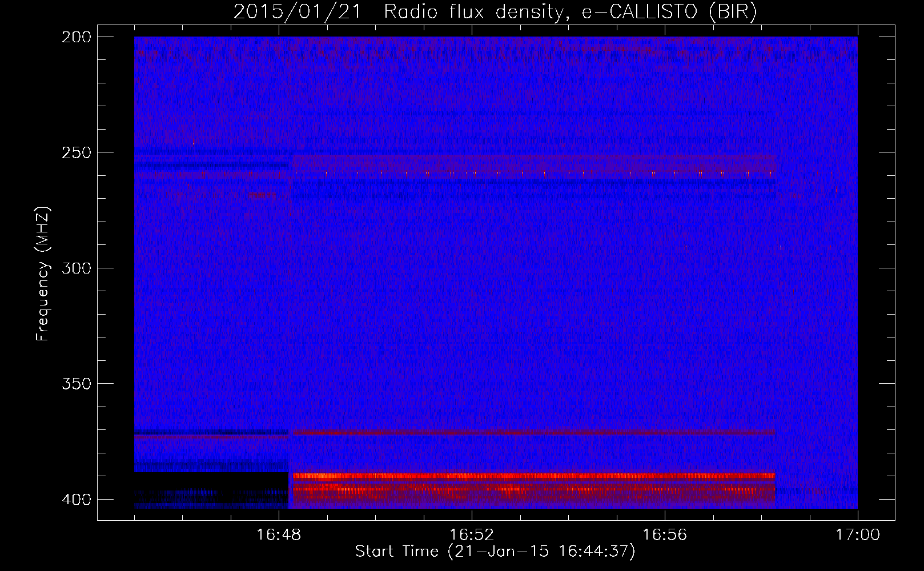Viewport: 924px width, 571px height.
Task: Click the "Frequency (MHZ)" axis label
Action: 43,274
